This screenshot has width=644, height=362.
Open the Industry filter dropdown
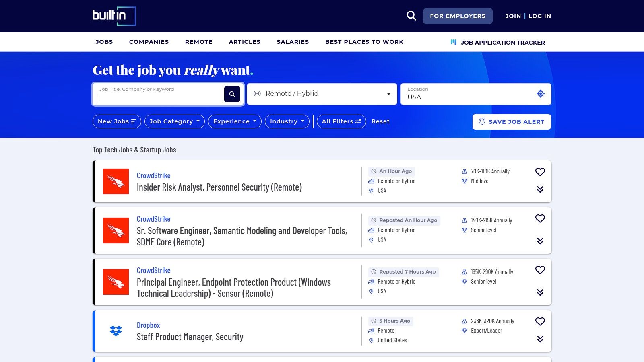coord(287,121)
